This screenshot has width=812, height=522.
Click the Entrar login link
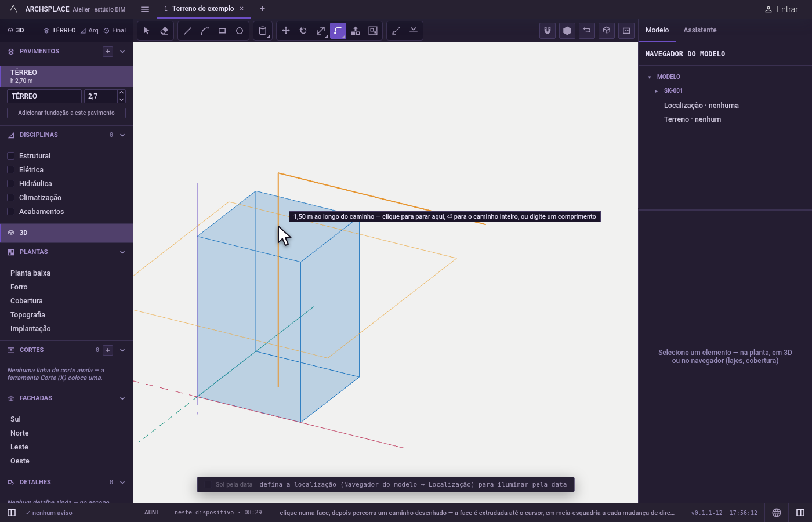[x=781, y=9]
